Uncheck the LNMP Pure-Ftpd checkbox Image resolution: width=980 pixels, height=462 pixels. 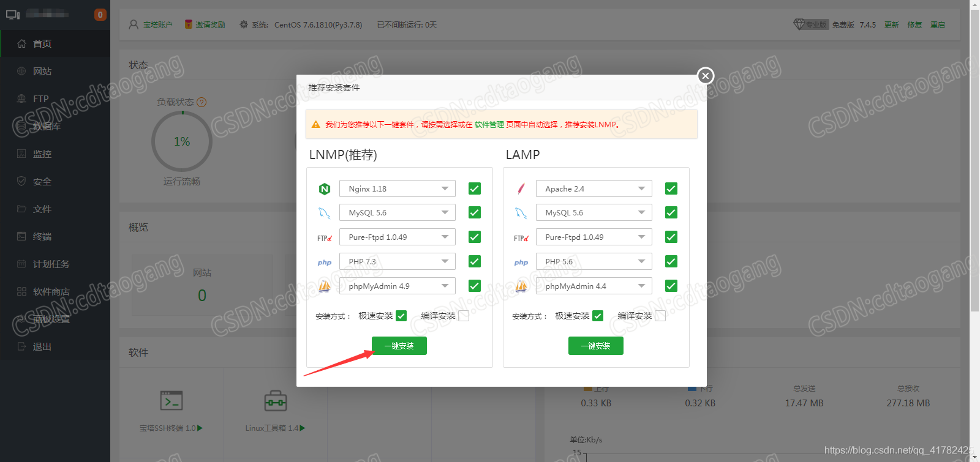coord(475,237)
